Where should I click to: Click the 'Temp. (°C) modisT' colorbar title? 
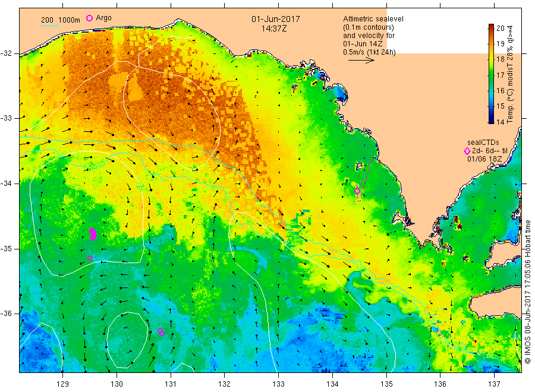click(x=510, y=74)
